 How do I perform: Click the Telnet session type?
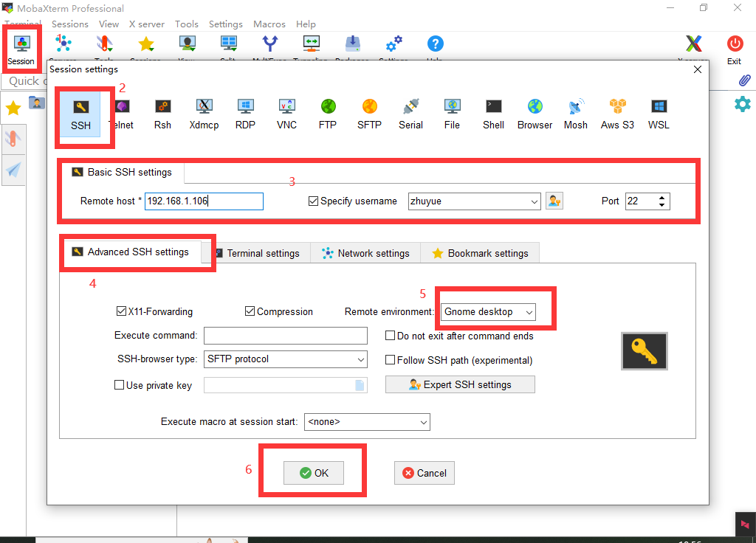coord(123,114)
